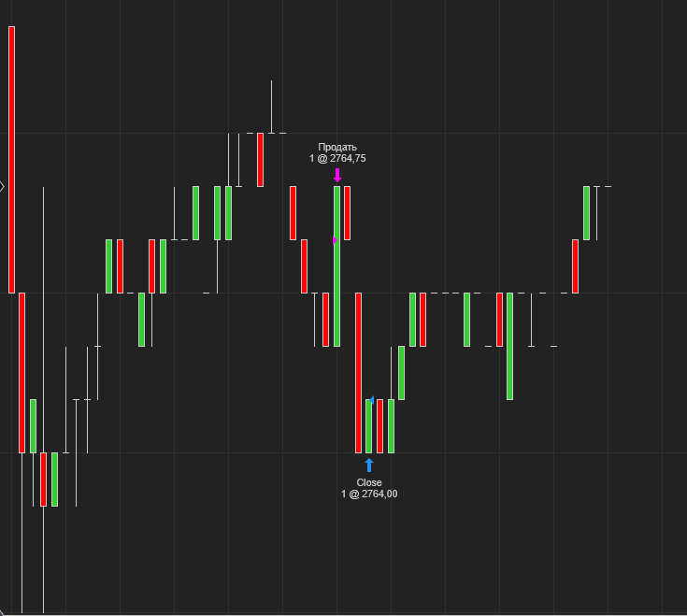This screenshot has height=616, width=687.
Task: Click the "1 @ 2764,00" close price label
Action: (x=369, y=494)
